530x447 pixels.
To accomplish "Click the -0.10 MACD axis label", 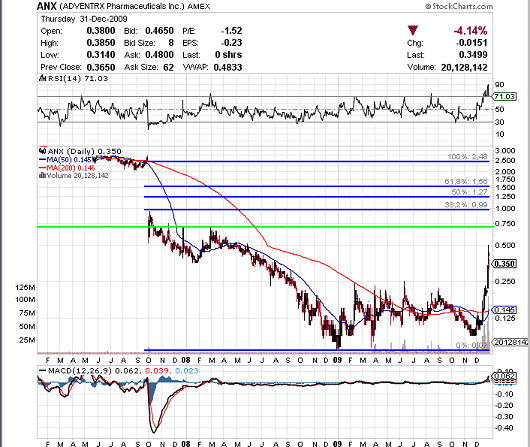I will pyautogui.click(x=504, y=394).
